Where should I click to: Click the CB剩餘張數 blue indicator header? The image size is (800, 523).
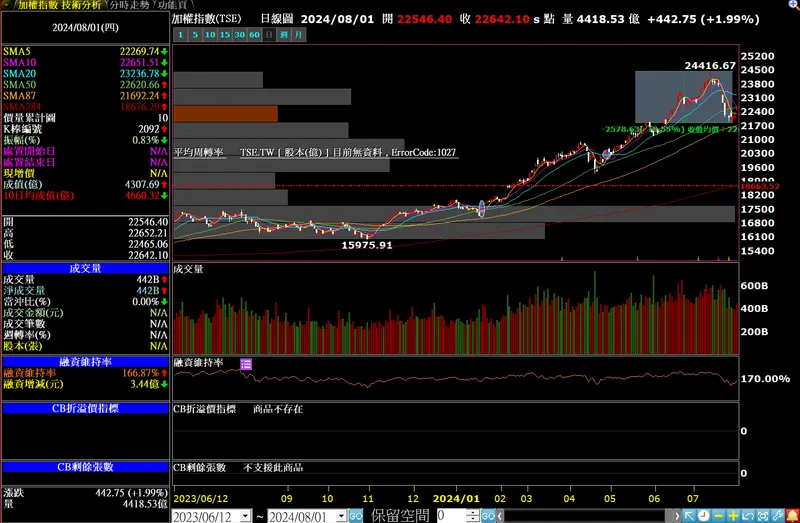point(85,467)
